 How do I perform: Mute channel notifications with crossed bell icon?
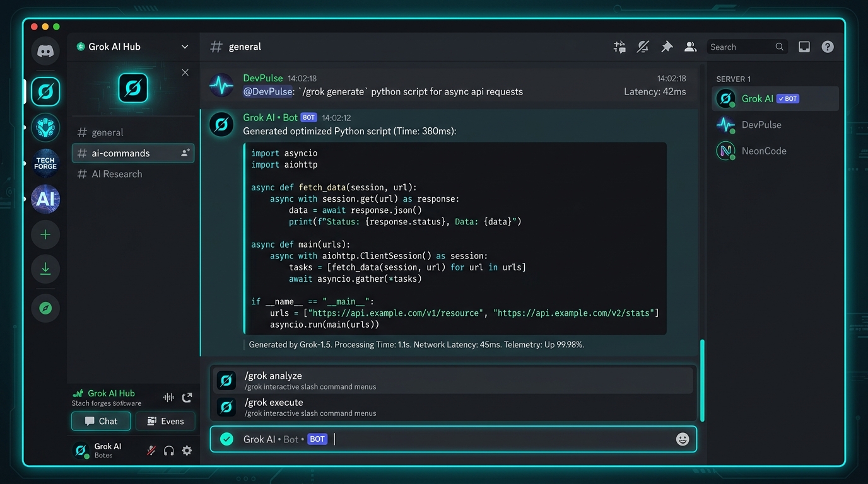pos(643,47)
